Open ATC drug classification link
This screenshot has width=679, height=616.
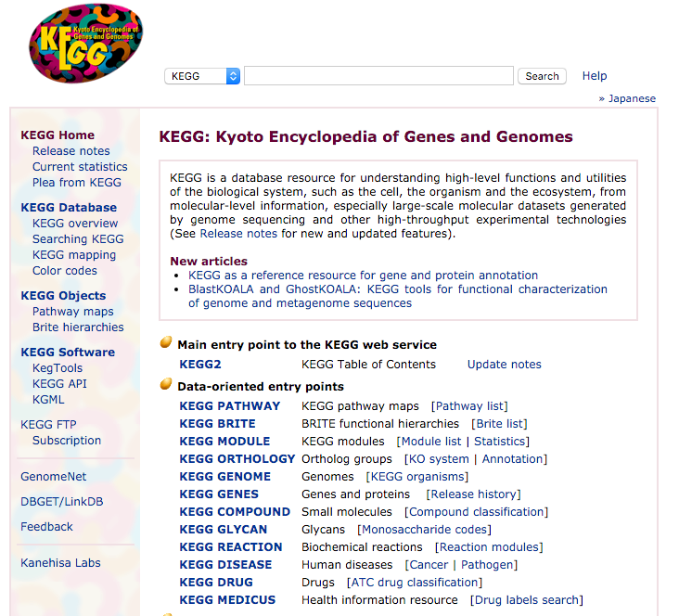click(x=415, y=583)
